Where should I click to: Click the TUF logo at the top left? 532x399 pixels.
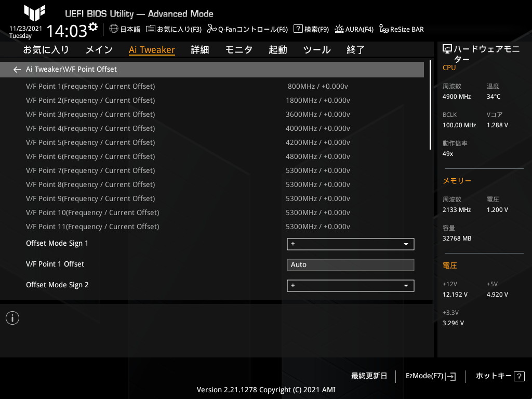pyautogui.click(x=34, y=13)
